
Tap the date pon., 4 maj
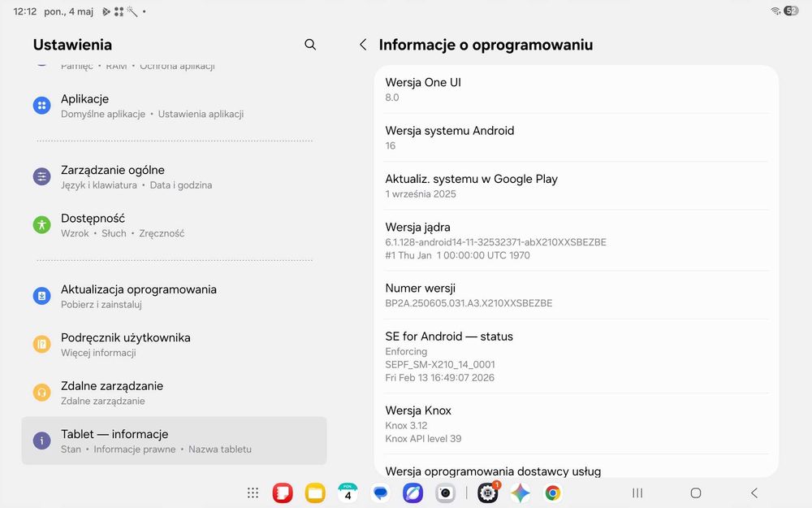point(68,11)
